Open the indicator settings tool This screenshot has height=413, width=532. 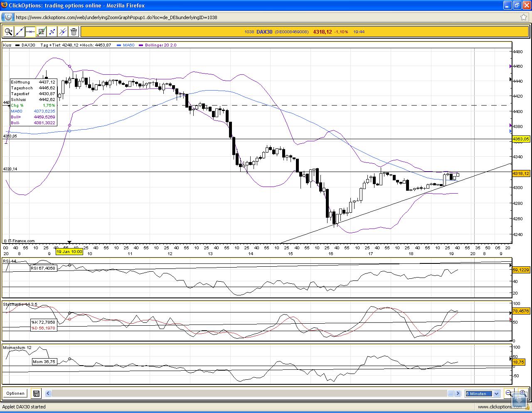[x=41, y=32]
